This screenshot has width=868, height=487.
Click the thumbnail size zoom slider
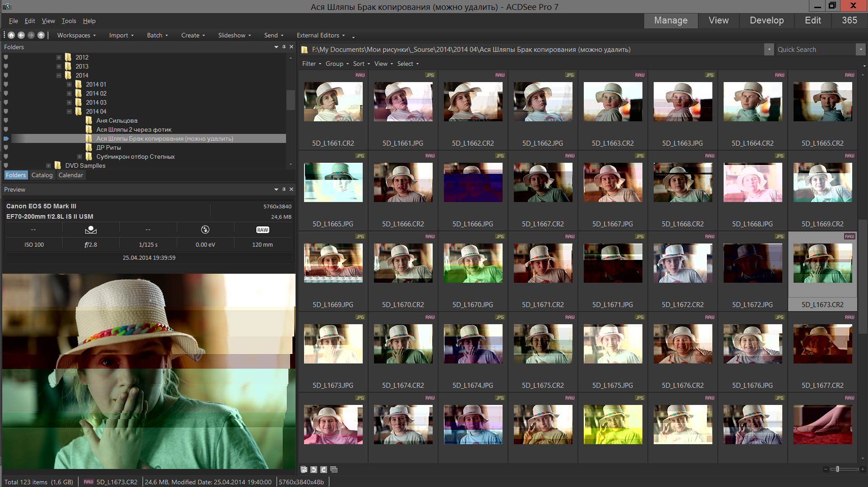click(x=837, y=469)
